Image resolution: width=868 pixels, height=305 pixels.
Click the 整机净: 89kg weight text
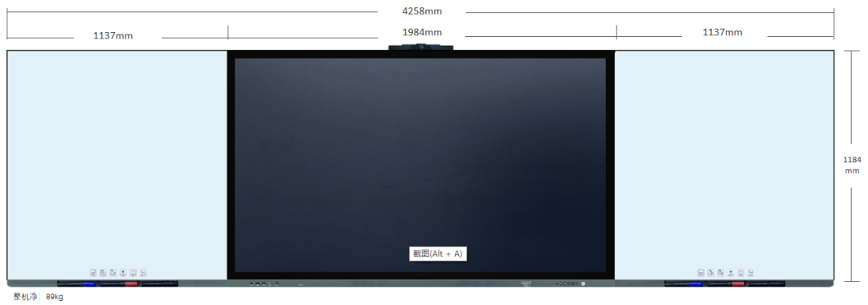39,297
